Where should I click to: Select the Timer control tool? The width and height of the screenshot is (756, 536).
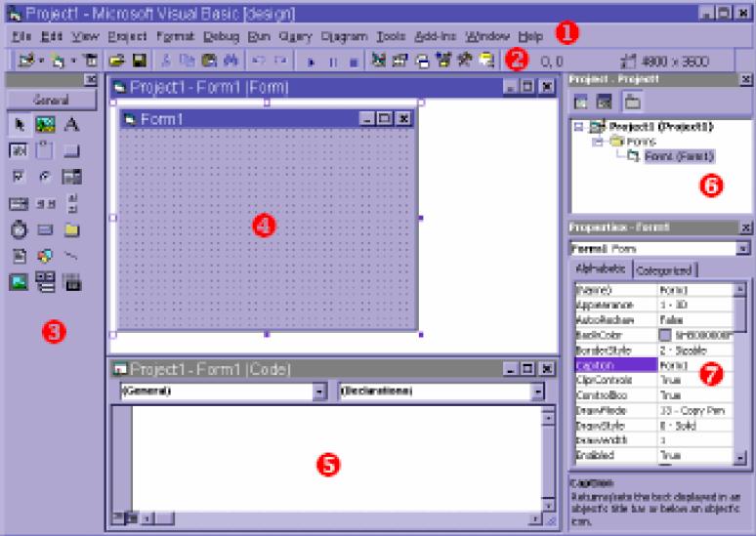19,229
